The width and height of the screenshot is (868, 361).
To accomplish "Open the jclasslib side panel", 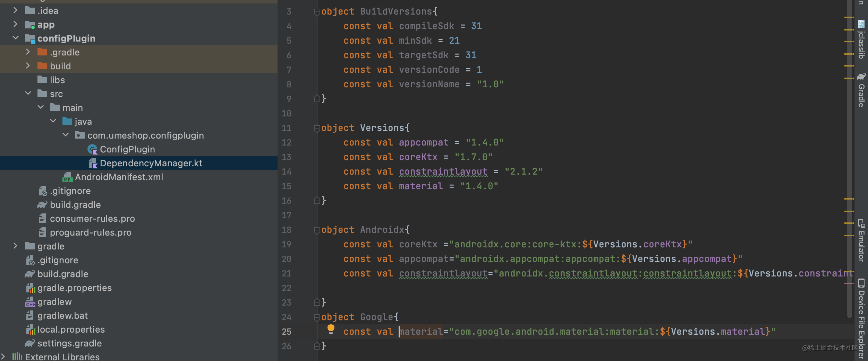I will (x=861, y=39).
